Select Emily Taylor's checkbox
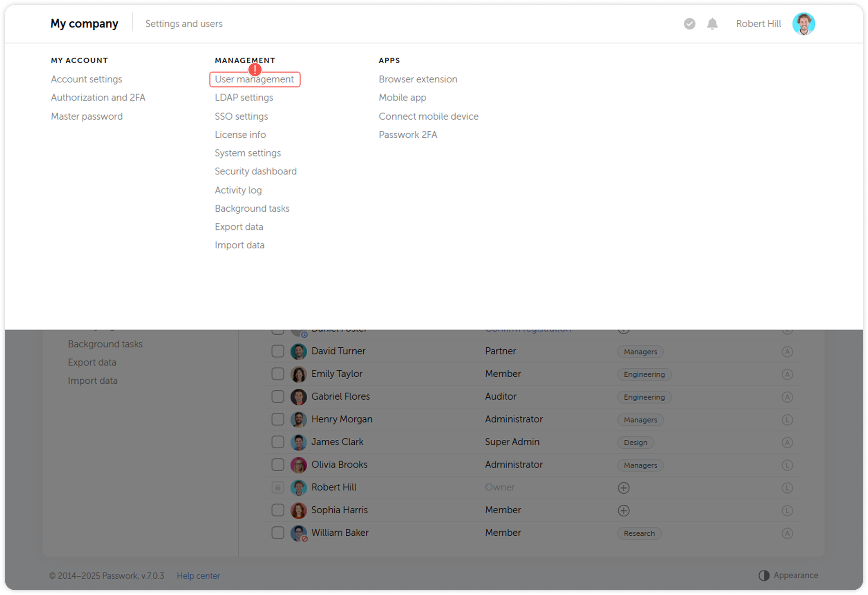 click(x=278, y=374)
